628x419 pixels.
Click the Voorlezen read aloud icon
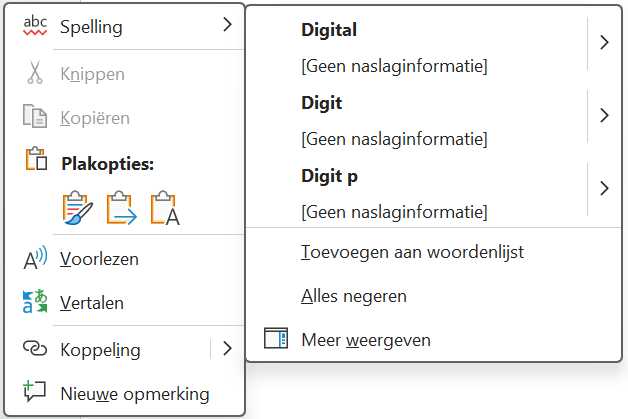point(35,258)
